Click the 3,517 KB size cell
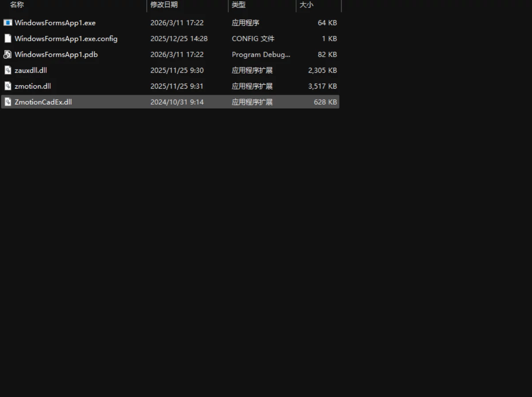 (x=323, y=86)
